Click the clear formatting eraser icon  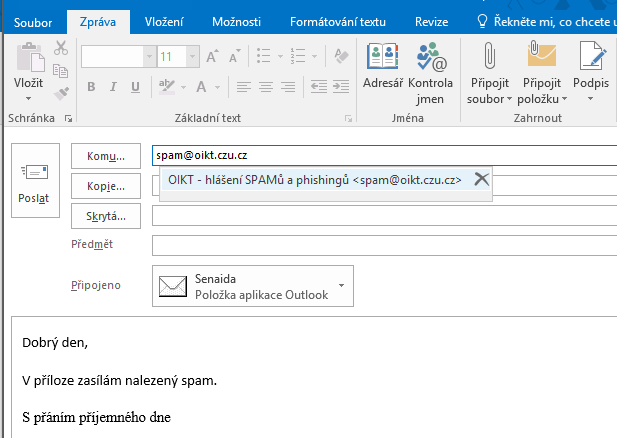[x=341, y=56]
